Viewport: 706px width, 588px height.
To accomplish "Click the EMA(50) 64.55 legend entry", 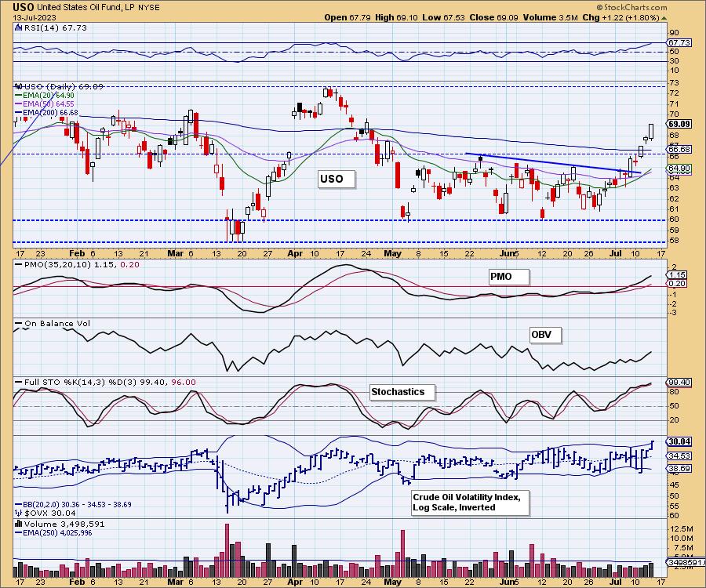I will click(x=45, y=104).
